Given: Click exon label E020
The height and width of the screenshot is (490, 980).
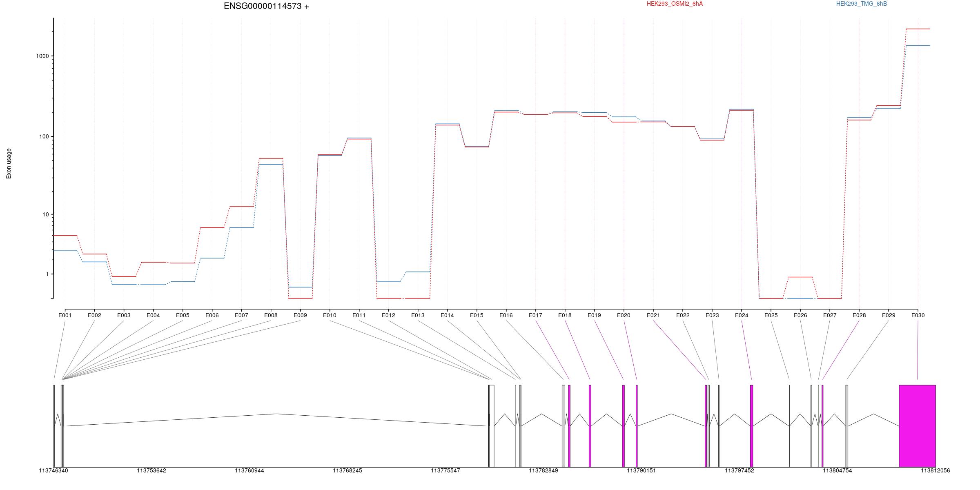Looking at the screenshot, I should 624,315.
